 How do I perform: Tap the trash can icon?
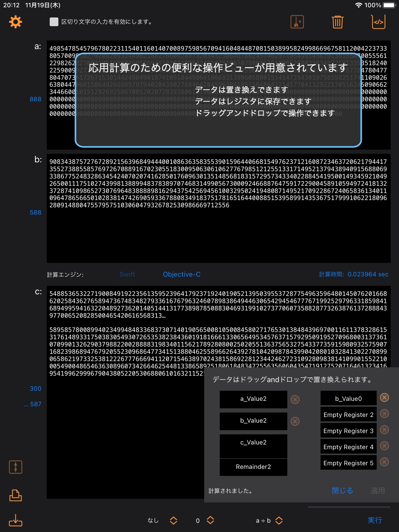tap(337, 22)
